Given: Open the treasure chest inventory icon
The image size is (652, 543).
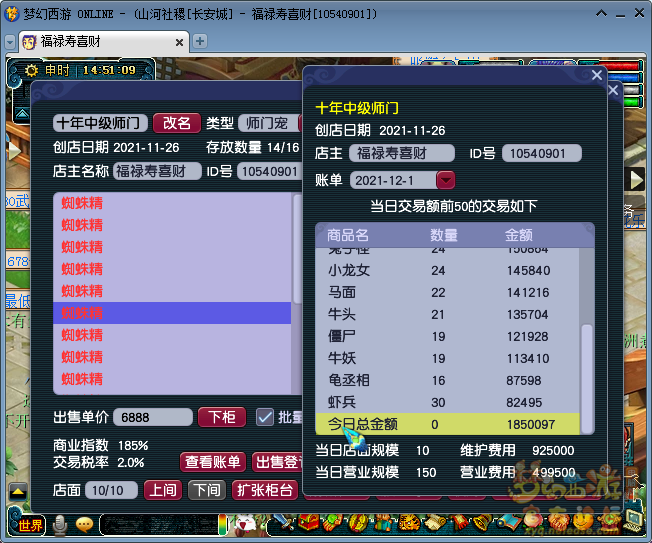Looking at the screenshot, I should tap(308, 523).
